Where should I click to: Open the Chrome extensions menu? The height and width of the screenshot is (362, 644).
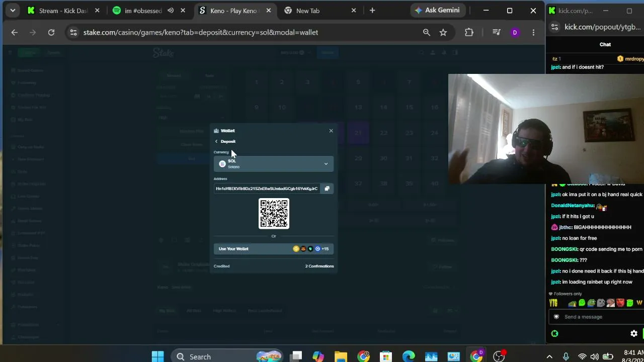tap(469, 32)
